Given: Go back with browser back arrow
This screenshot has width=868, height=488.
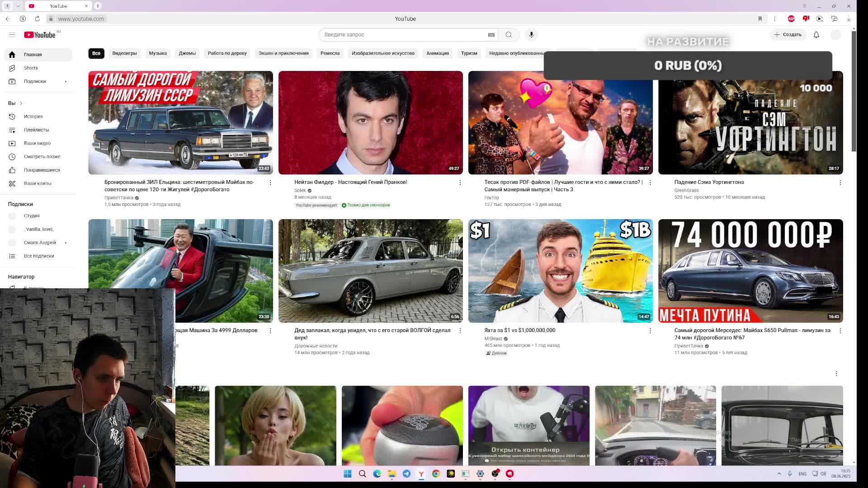Looking at the screenshot, I should 8,19.
